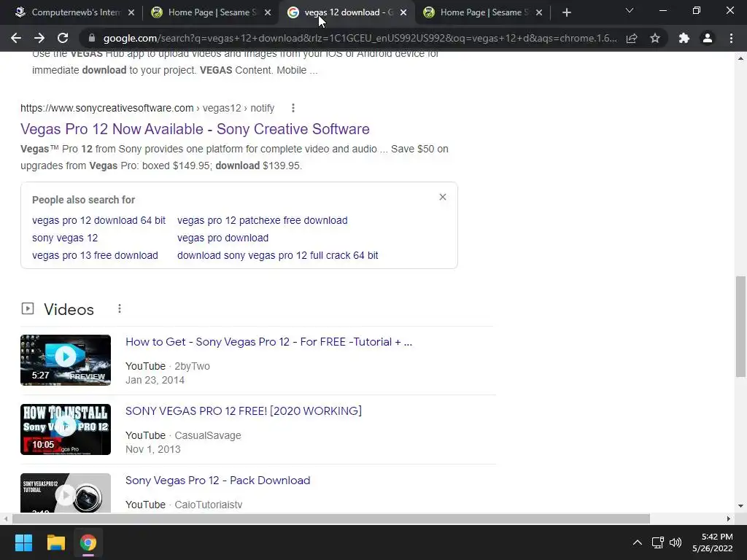Open the Chrome three-dot menu
Viewport: 747px width, 560px height.
pyautogui.click(x=731, y=38)
